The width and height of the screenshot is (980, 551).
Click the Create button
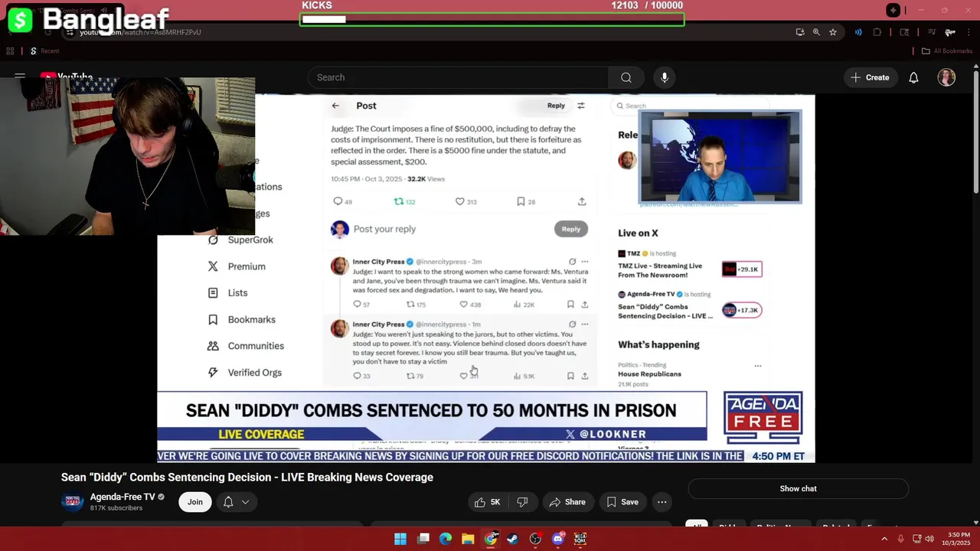tap(870, 77)
